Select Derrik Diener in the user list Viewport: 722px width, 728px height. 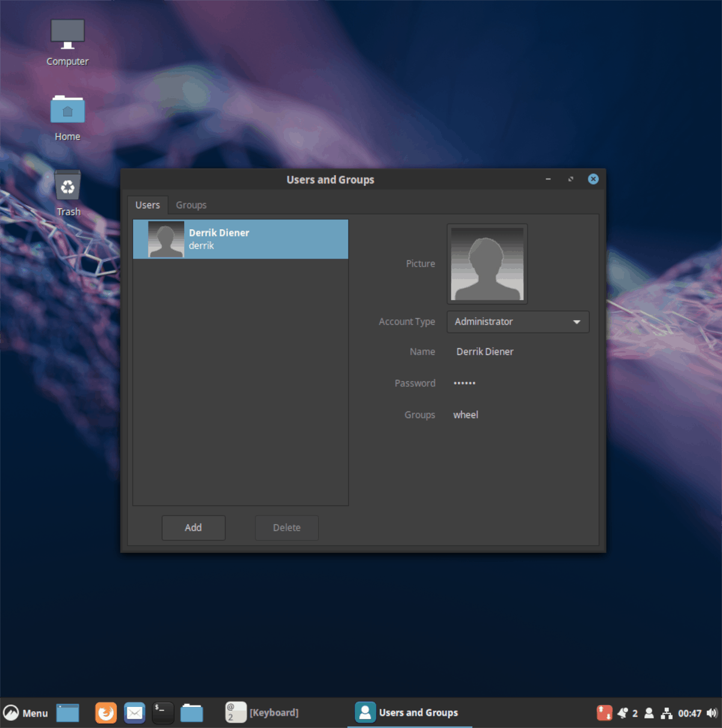click(x=240, y=239)
